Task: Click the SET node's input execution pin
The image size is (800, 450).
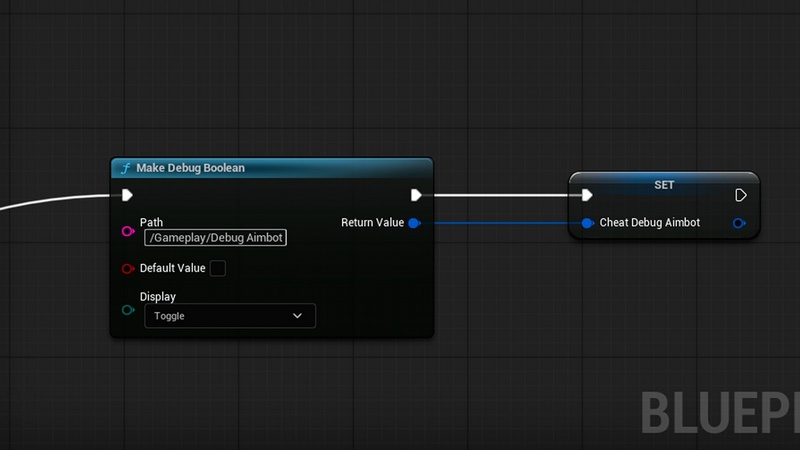Action: click(x=587, y=195)
